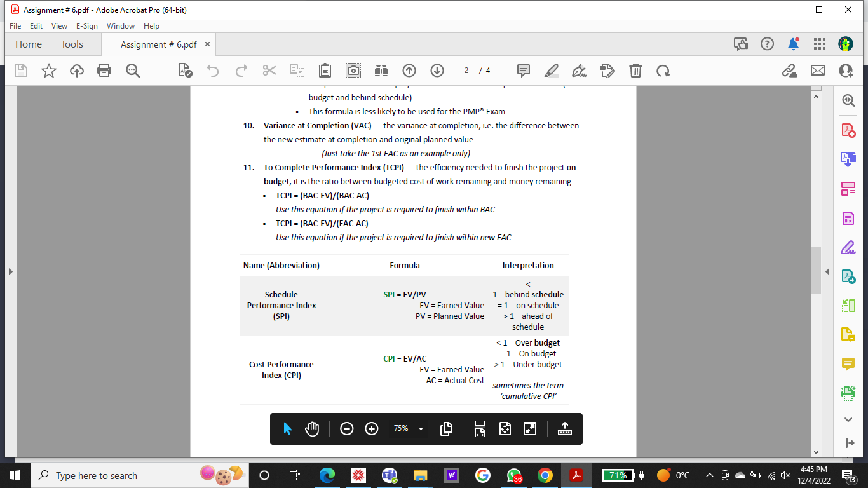The image size is (868, 488).
Task: Open the Help menu
Action: point(151,26)
